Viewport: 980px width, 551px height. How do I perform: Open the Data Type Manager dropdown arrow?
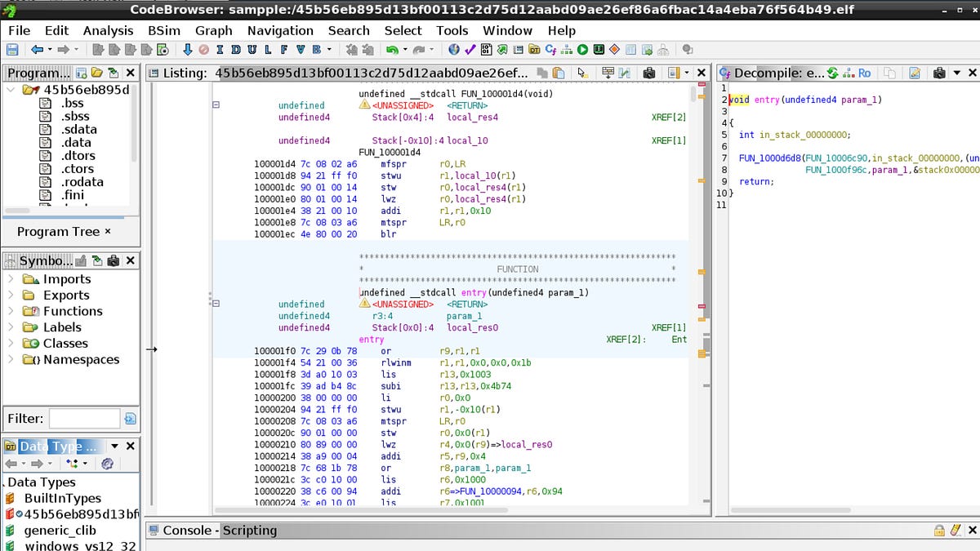(x=114, y=446)
